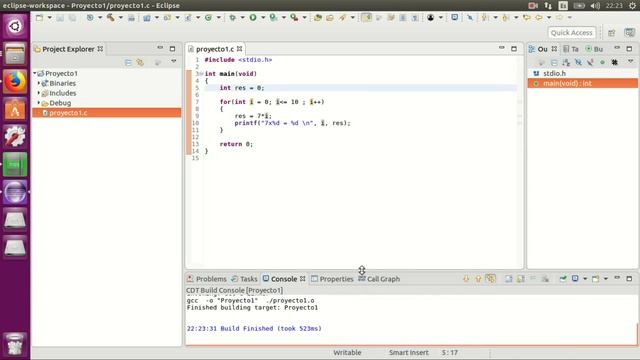The image size is (640, 360).
Task: Open Ubuntu Dash search icon
Action: pyautogui.click(x=15, y=27)
